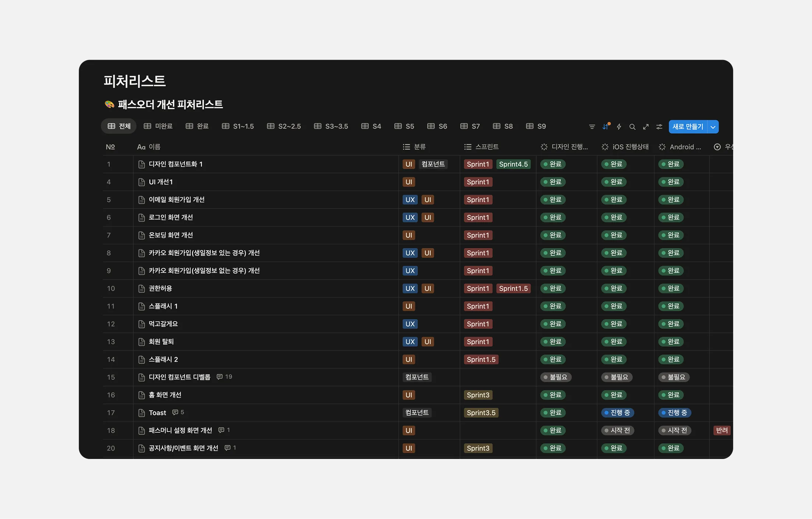Click the 반려 red tag in row 18
Image resolution: width=812 pixels, height=519 pixels.
pos(721,431)
